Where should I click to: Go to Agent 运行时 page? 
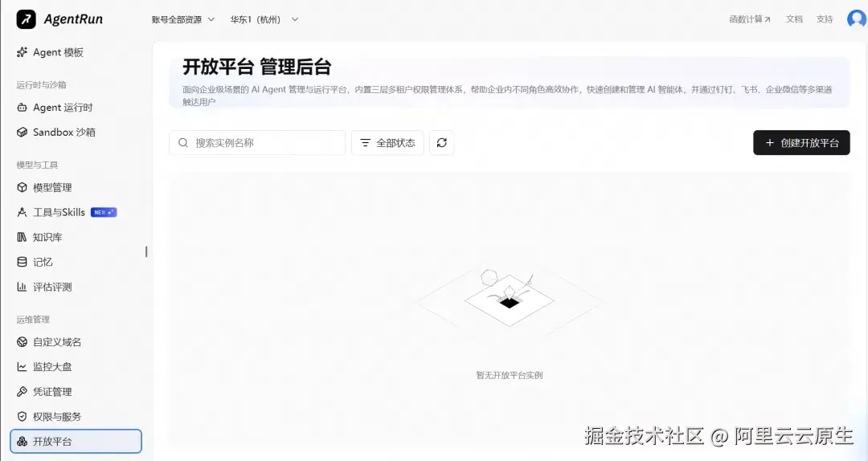[76, 108]
